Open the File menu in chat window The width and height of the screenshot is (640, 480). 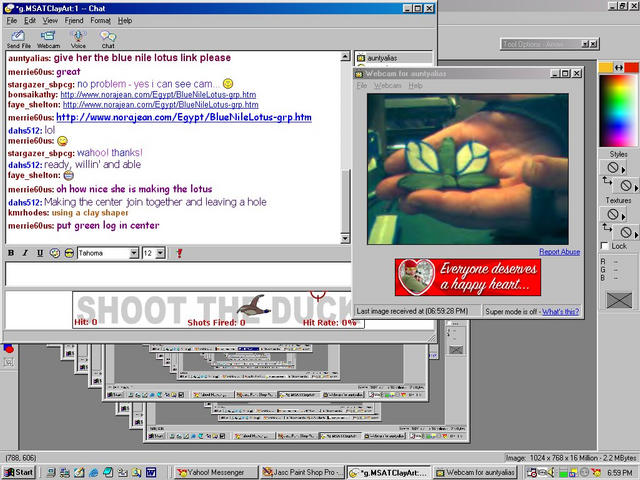(12, 20)
